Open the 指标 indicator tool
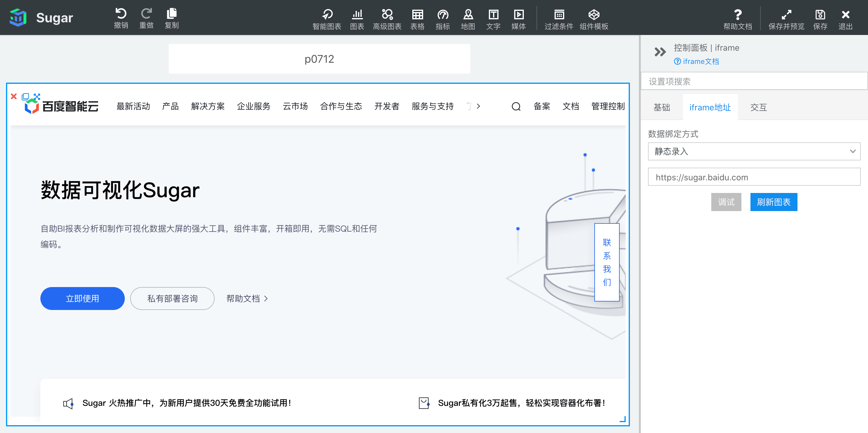The height and width of the screenshot is (433, 868). [442, 19]
